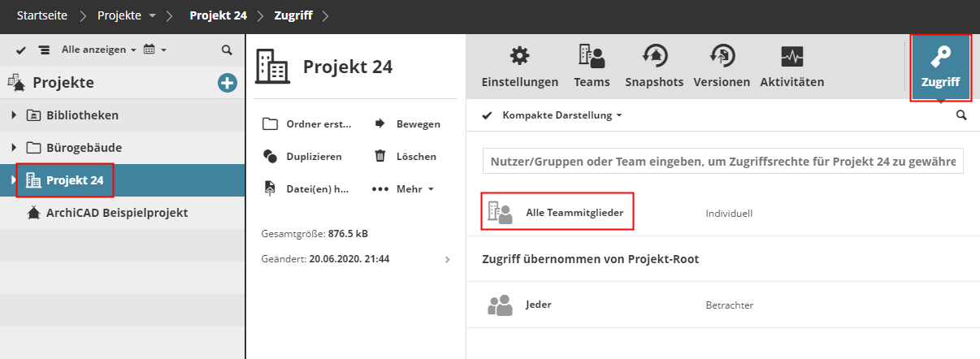Screen dimensions: 980x359
Task: Open the Teams panel icon
Action: click(591, 57)
